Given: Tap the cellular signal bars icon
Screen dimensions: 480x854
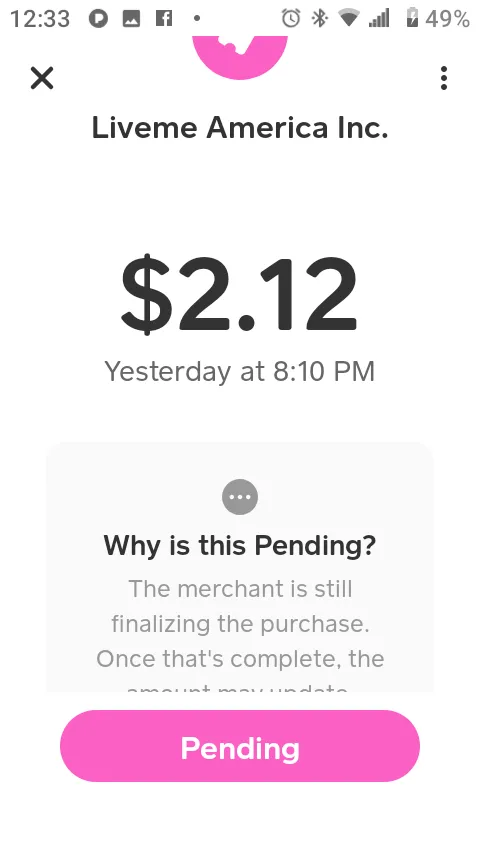Looking at the screenshot, I should tap(379, 19).
